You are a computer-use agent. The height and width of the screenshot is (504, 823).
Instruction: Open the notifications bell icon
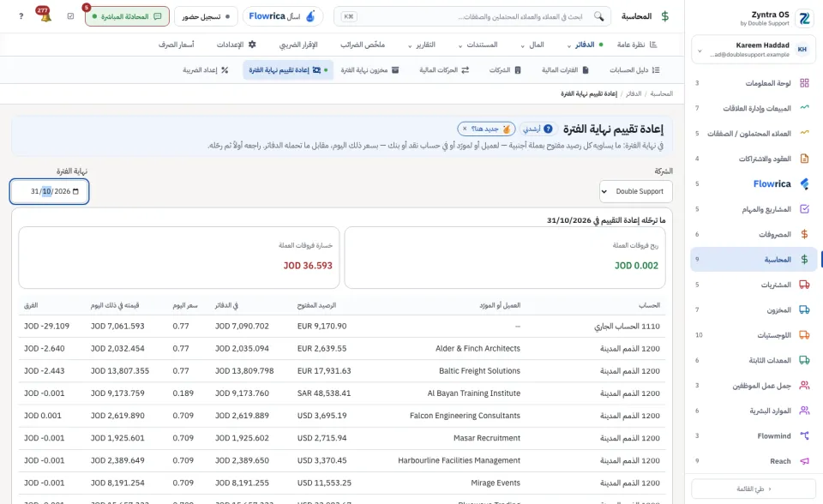click(45, 16)
